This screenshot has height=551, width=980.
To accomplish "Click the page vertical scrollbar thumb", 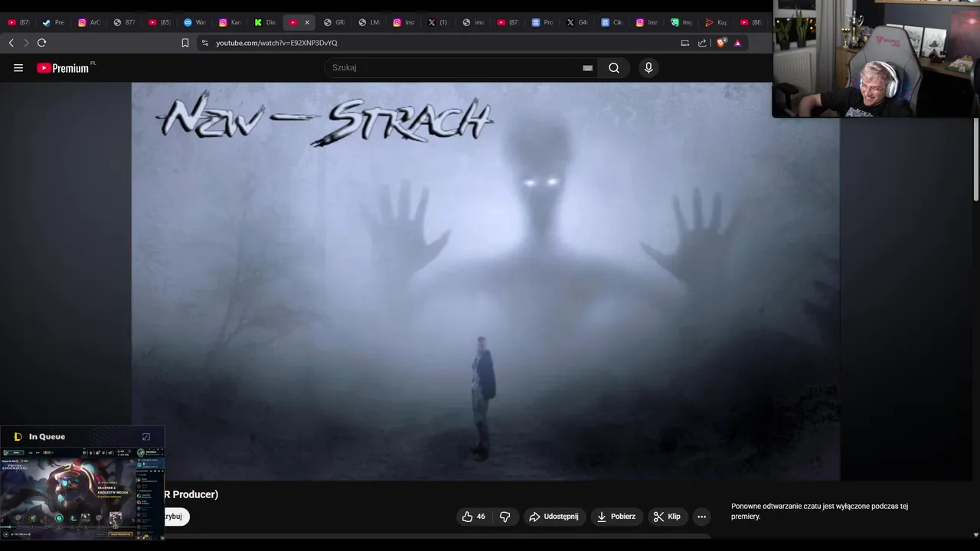I will click(x=975, y=159).
